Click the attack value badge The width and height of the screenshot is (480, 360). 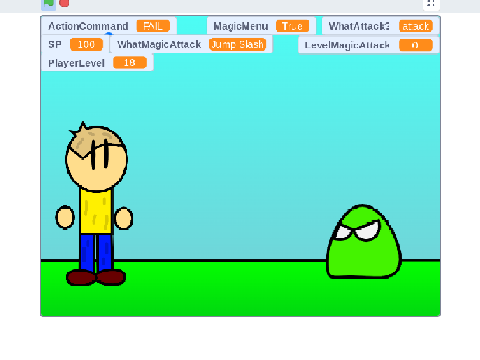416,26
